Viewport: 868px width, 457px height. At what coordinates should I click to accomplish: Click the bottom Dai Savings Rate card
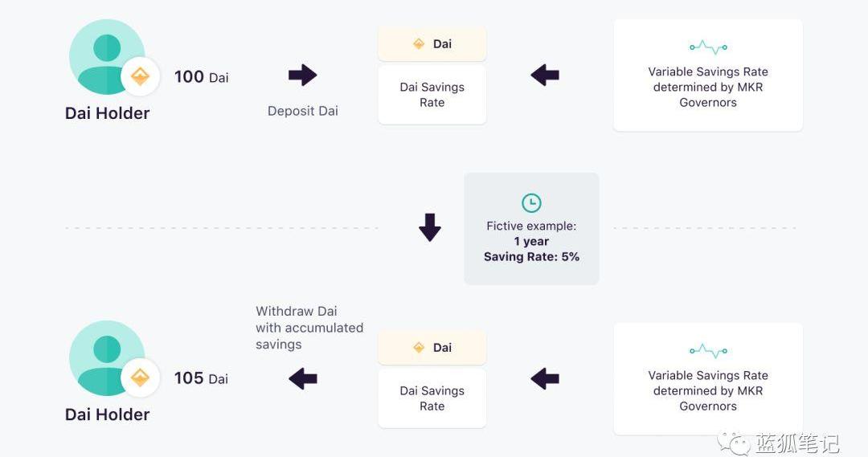tap(432, 398)
